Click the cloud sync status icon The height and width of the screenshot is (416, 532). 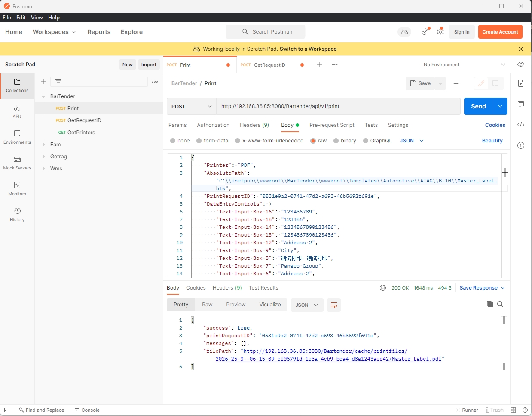click(404, 32)
